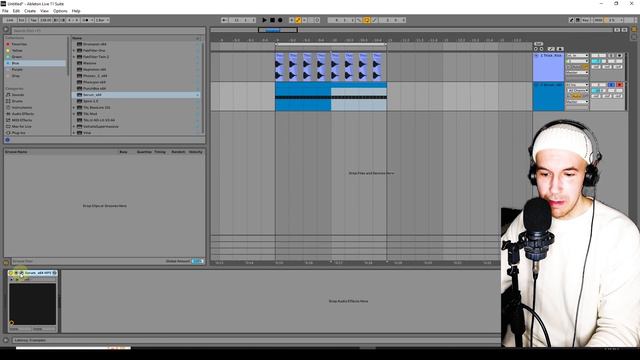Switch views with the yellow view selector icon
This screenshot has height=360, width=640.
[634, 29]
